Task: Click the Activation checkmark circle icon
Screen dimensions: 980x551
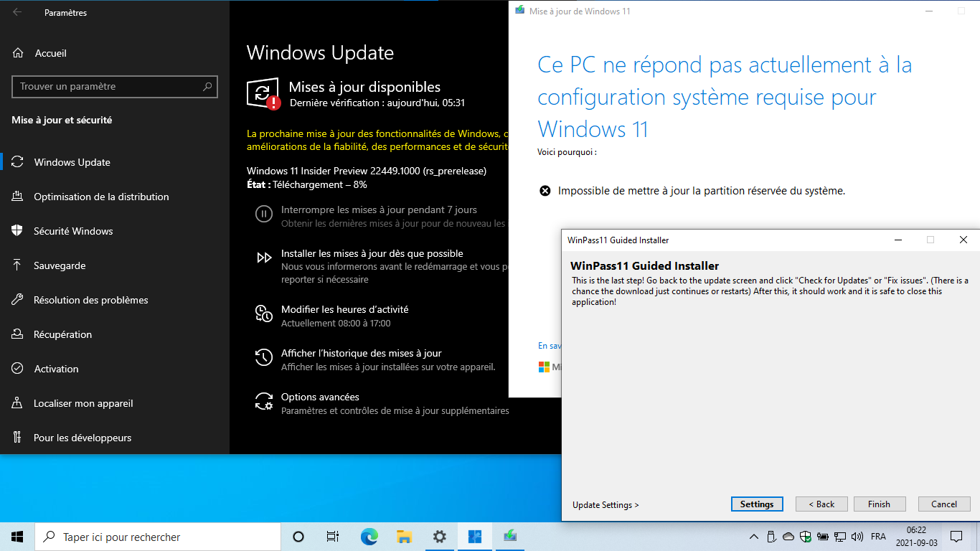Action: (18, 369)
